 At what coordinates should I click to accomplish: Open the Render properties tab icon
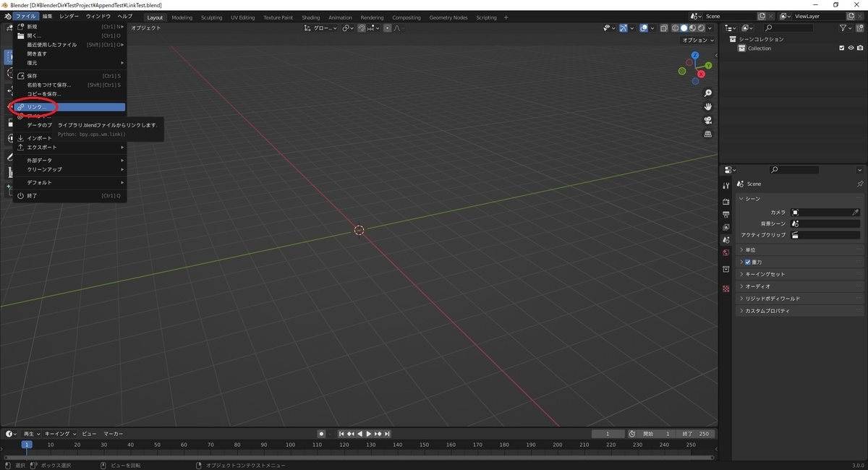tap(726, 202)
